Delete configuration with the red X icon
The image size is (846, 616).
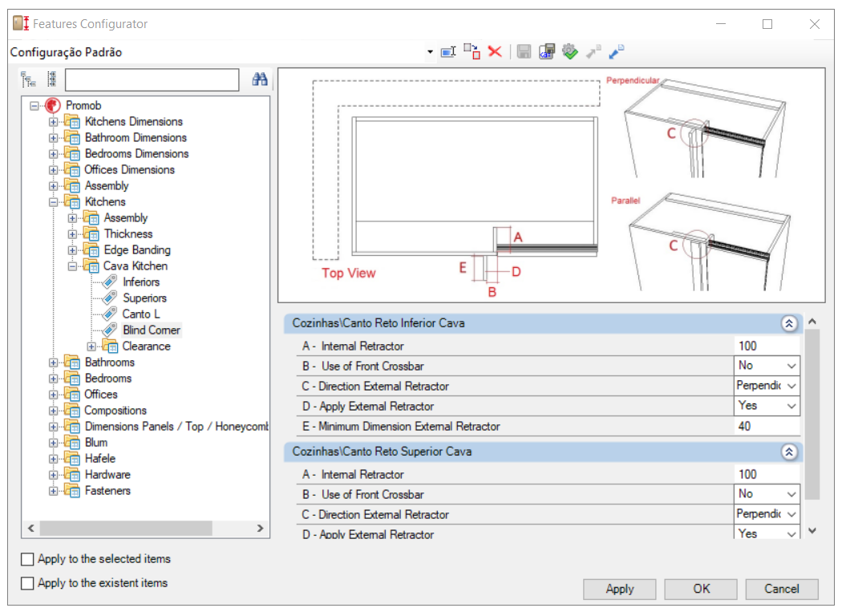click(494, 52)
